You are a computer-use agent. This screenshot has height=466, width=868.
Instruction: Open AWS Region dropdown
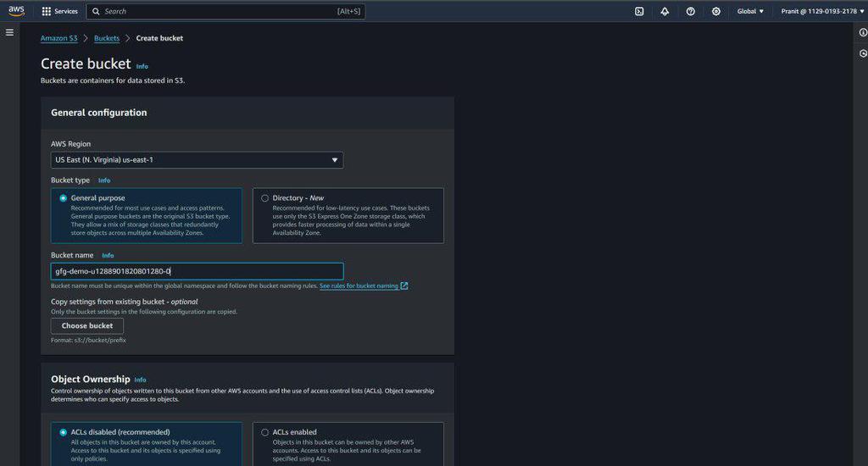tap(197, 160)
